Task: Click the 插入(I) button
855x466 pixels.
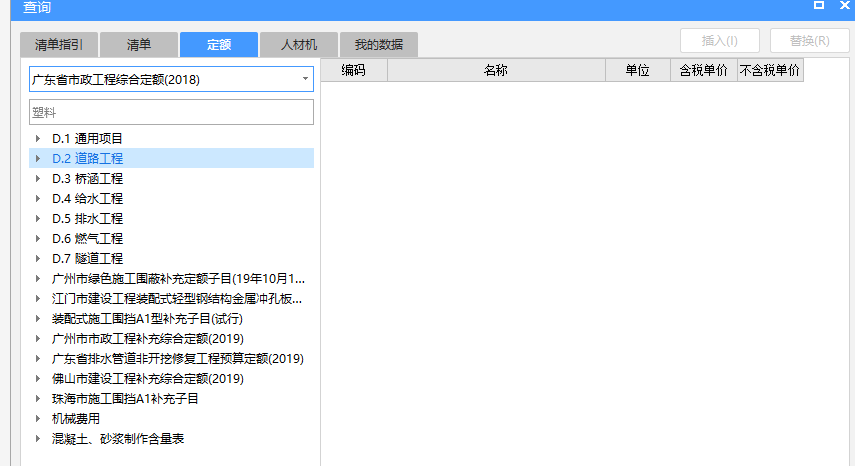Action: (720, 41)
